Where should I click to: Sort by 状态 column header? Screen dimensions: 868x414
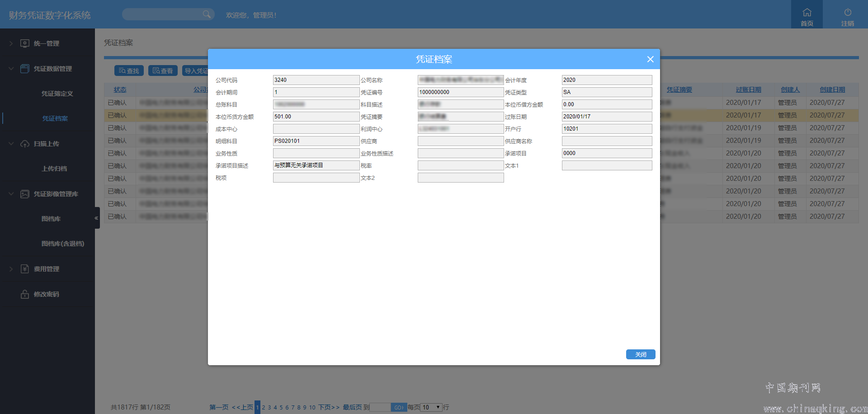click(120, 89)
